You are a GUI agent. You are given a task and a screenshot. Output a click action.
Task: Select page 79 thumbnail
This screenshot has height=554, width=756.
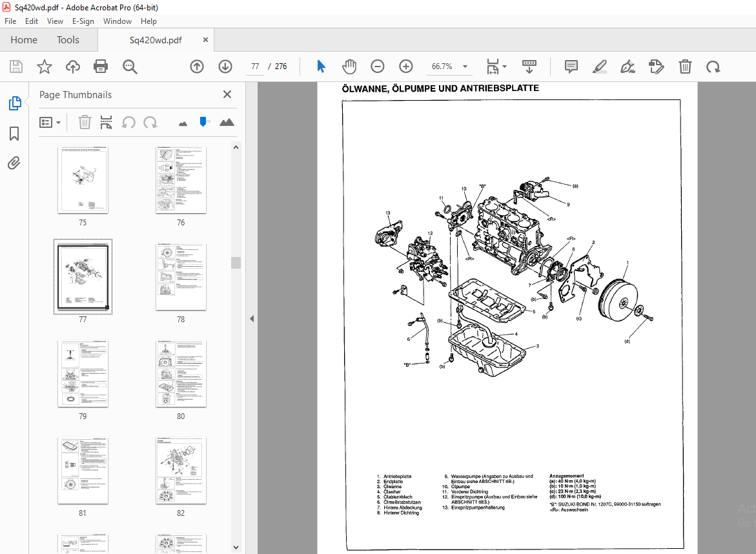tap(83, 374)
